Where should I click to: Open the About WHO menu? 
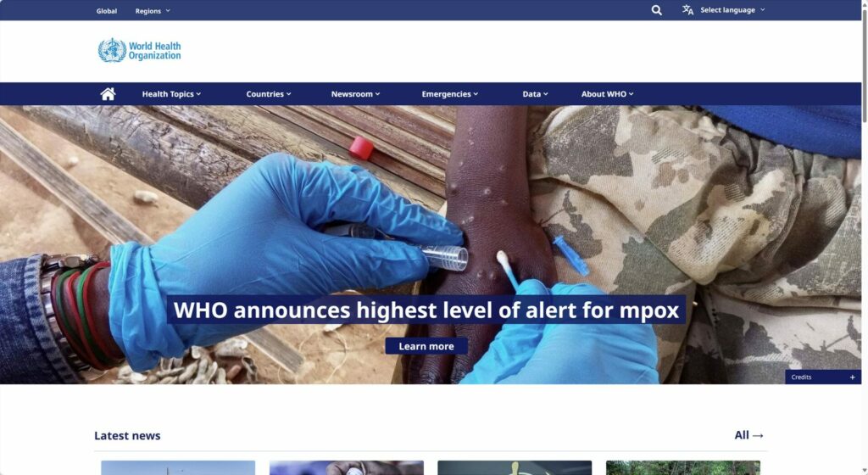tap(607, 94)
